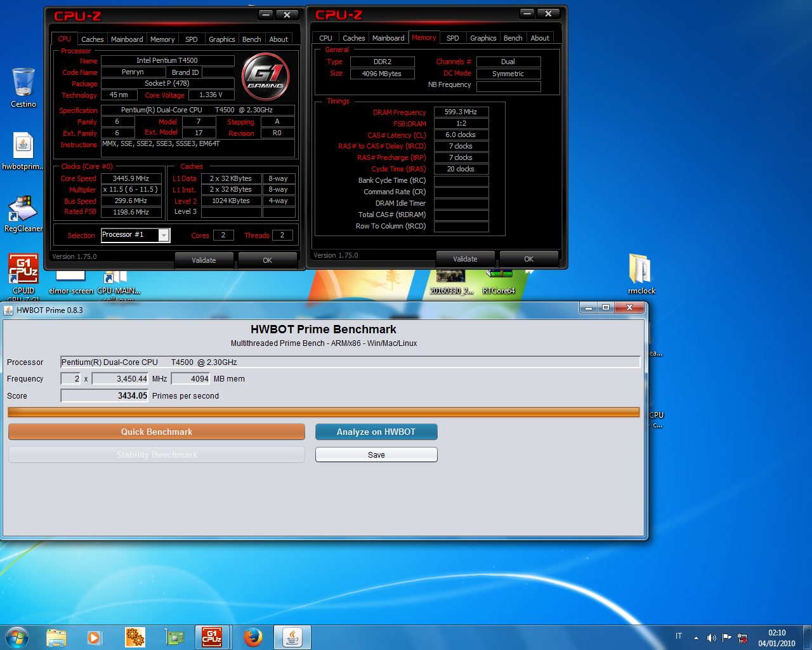This screenshot has width=812, height=650.
Task: Switch to the Java HWBOT Prime taskbar item
Action: pyautogui.click(x=292, y=637)
